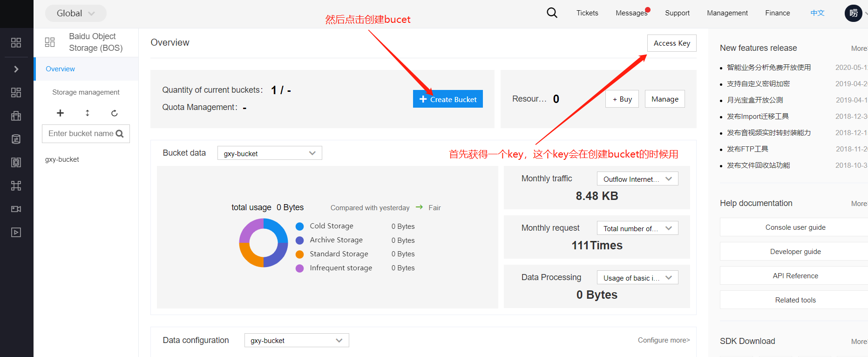Refresh the bucket list
Image resolution: width=868 pixels, height=357 pixels.
click(114, 113)
